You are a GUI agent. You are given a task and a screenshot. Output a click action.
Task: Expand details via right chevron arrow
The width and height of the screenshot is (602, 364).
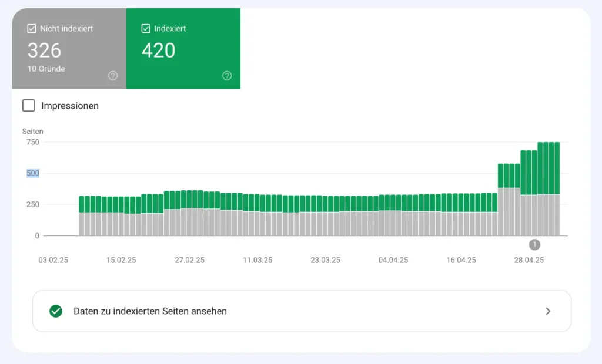548,311
